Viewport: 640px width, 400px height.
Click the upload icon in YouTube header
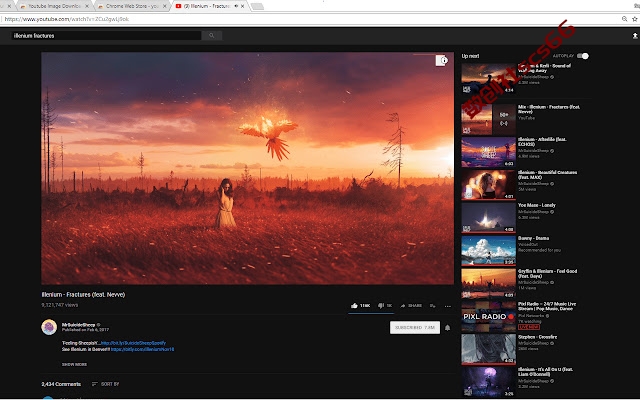(x=635, y=36)
